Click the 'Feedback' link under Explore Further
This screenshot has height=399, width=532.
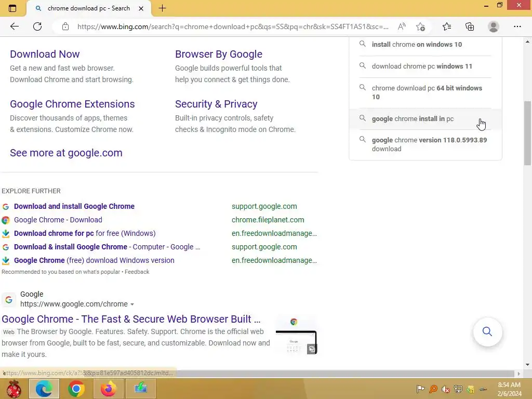[x=137, y=272]
